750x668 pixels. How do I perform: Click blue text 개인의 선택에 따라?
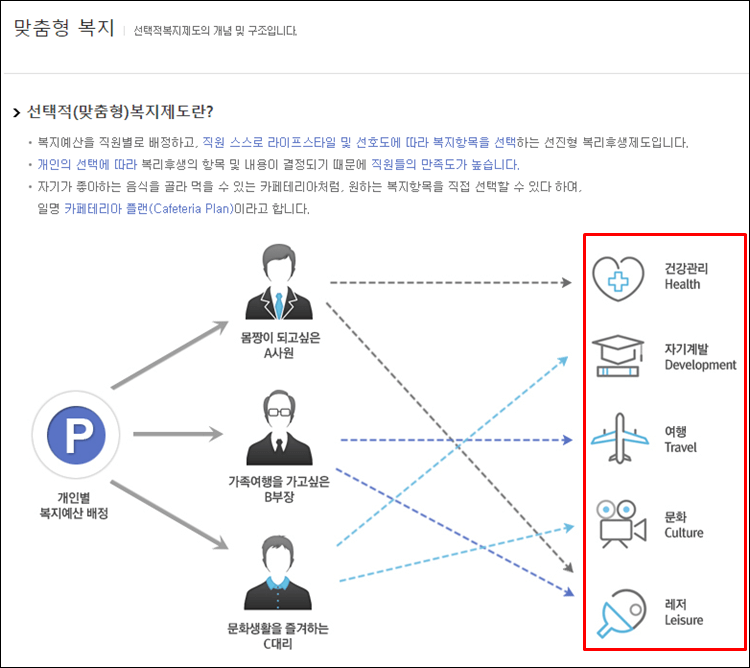(x=87, y=165)
